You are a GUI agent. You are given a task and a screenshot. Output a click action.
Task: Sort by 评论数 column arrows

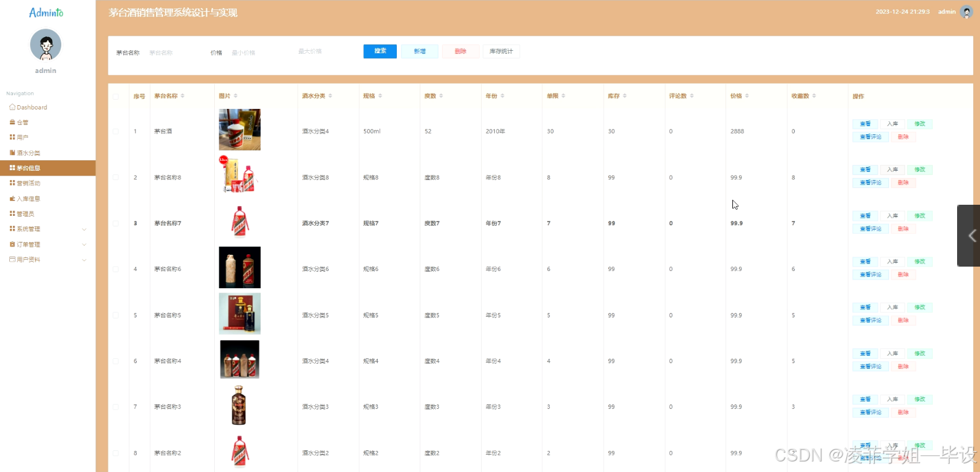pyautogui.click(x=692, y=96)
